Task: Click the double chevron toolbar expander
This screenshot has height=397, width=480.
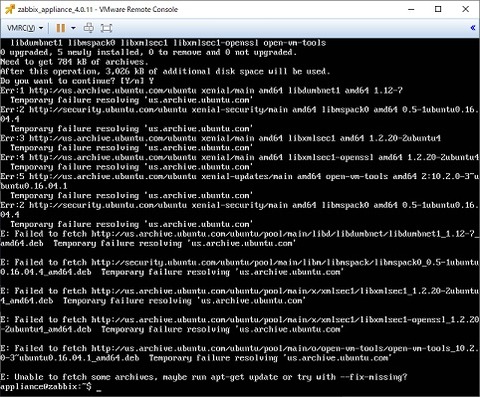Action: (x=473, y=28)
